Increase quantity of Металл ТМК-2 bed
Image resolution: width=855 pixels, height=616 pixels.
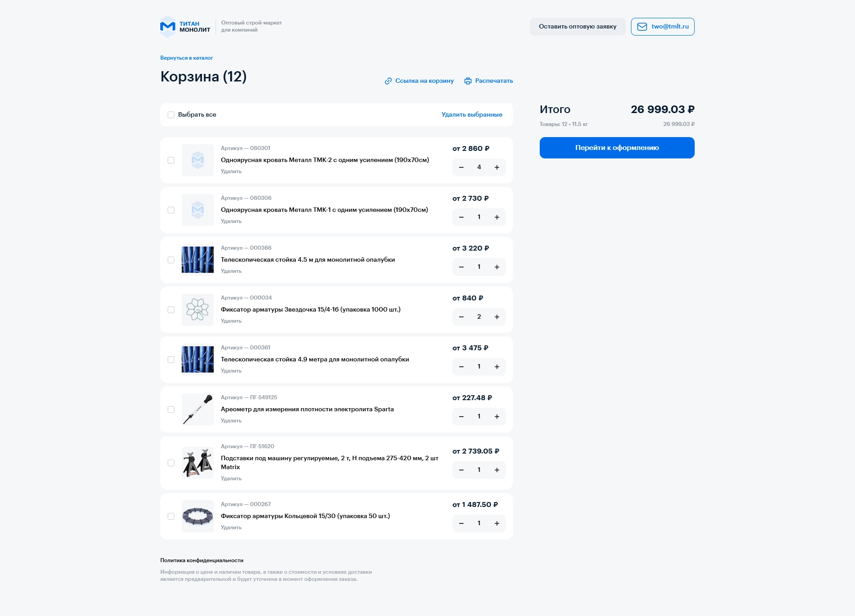point(497,167)
